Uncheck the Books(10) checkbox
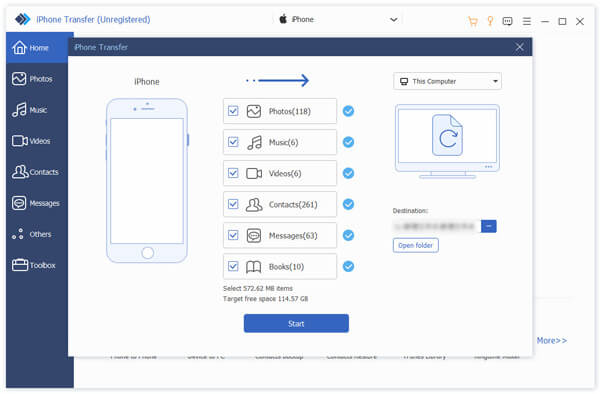Image resolution: width=600 pixels, height=394 pixels. pyautogui.click(x=233, y=266)
